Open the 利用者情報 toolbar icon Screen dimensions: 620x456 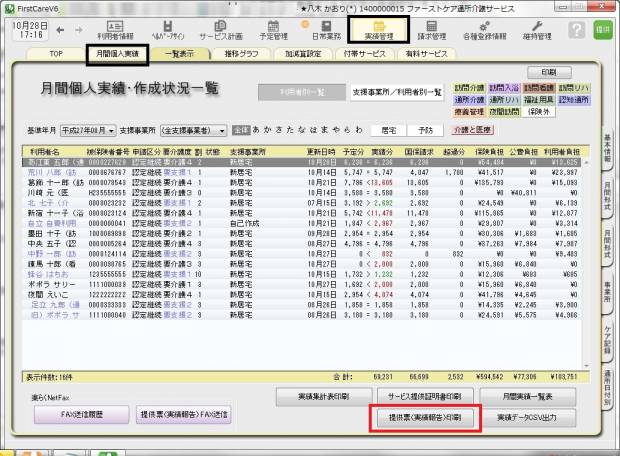click(x=115, y=28)
